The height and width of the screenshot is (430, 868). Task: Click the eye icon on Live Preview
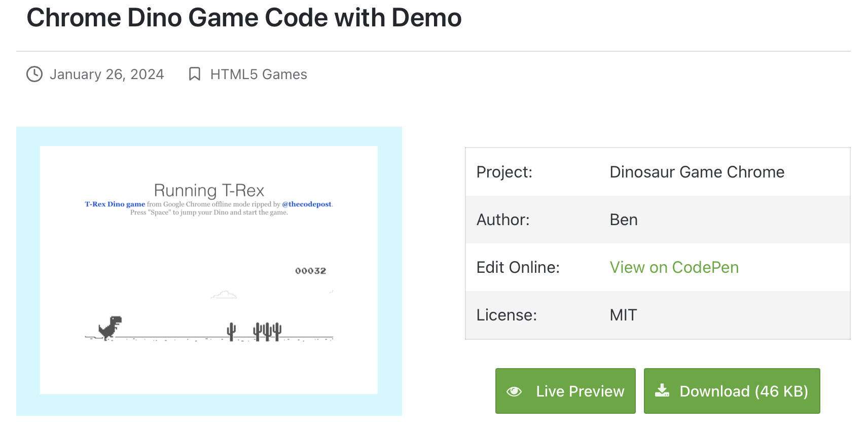514,391
